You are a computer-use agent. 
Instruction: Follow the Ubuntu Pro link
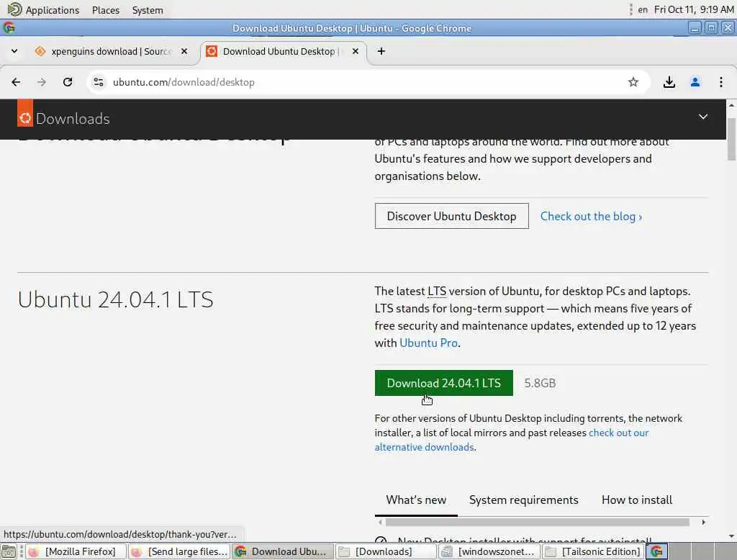tap(428, 343)
